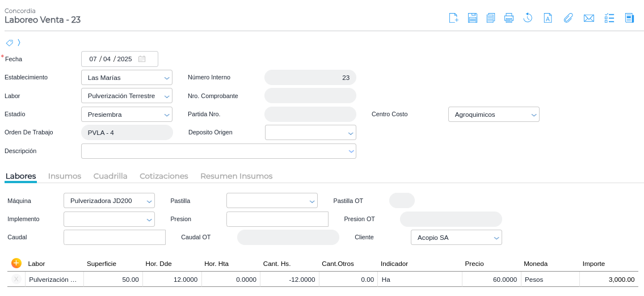Click the copy document icon
Image resolution: width=644 pixels, height=296 pixels.
(x=491, y=18)
